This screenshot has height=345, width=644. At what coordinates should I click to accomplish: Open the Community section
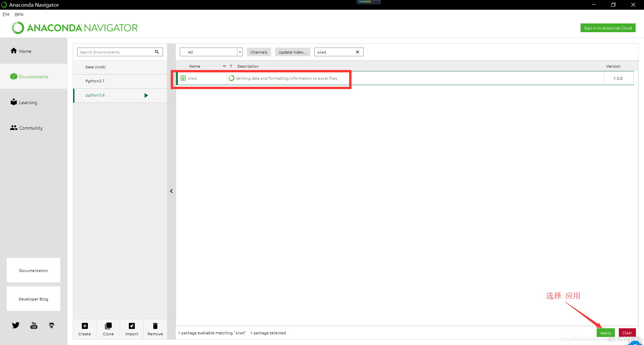(34, 128)
